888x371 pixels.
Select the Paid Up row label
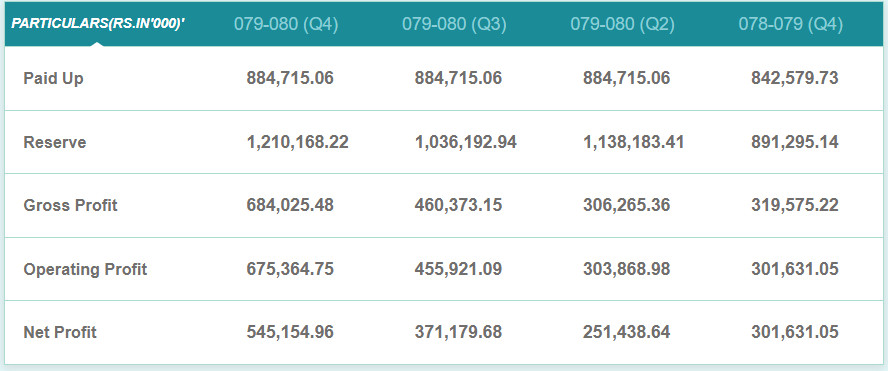tap(53, 78)
